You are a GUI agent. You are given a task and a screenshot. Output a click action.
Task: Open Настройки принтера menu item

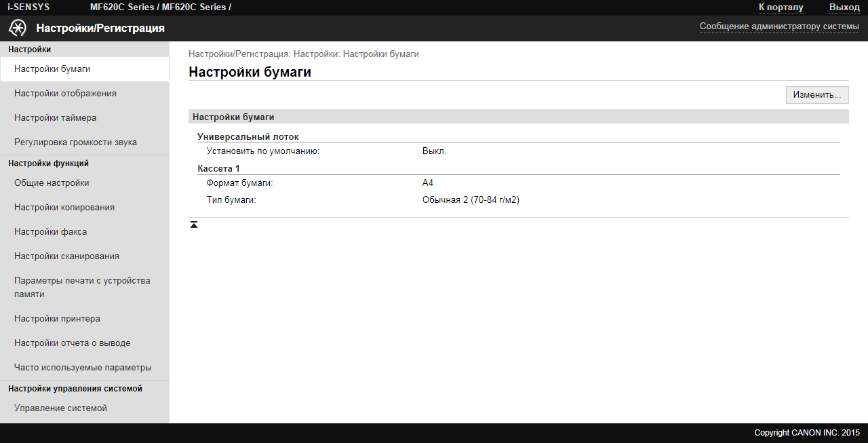(57, 319)
